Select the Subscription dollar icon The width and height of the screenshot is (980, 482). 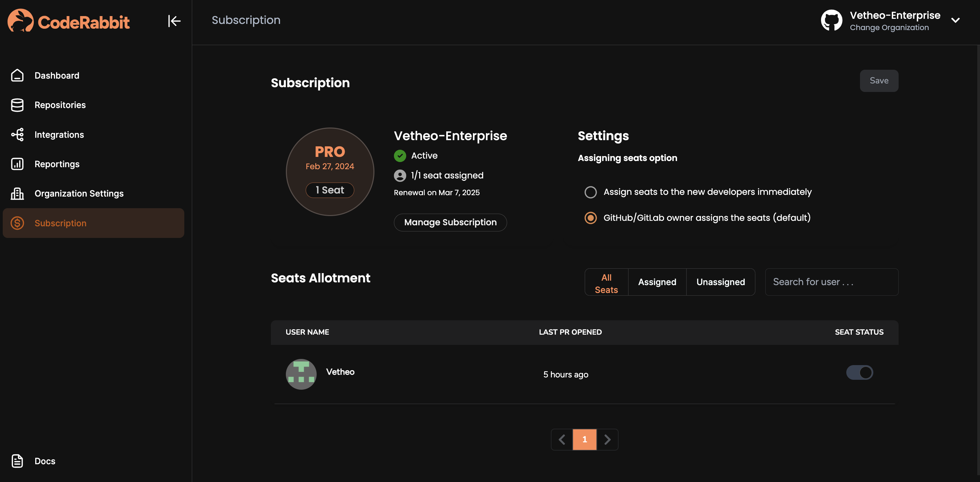pos(17,223)
